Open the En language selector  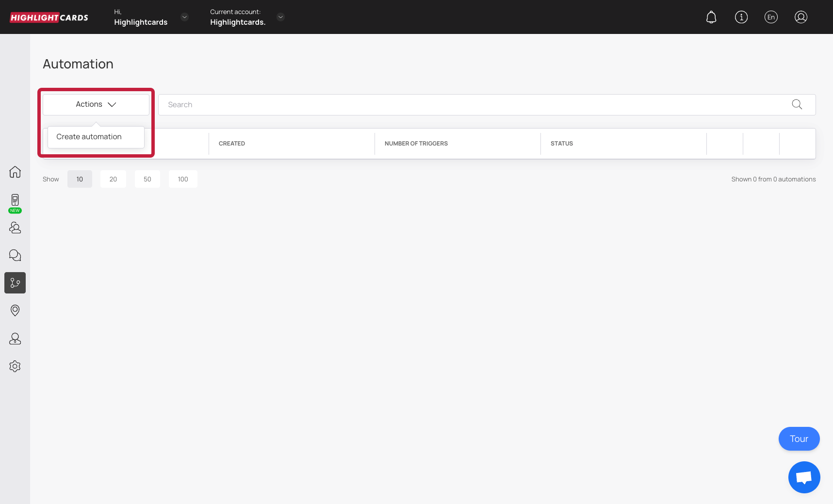[x=771, y=17]
